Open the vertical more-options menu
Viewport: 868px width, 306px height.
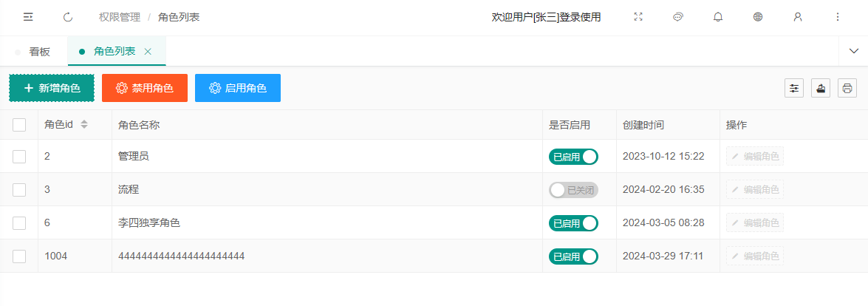tap(838, 17)
